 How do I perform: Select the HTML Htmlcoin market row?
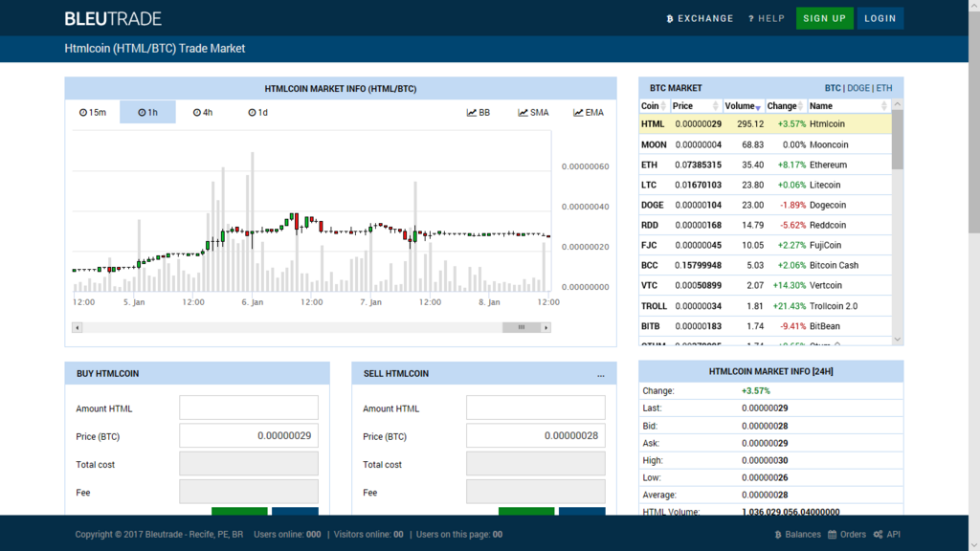tap(766, 123)
